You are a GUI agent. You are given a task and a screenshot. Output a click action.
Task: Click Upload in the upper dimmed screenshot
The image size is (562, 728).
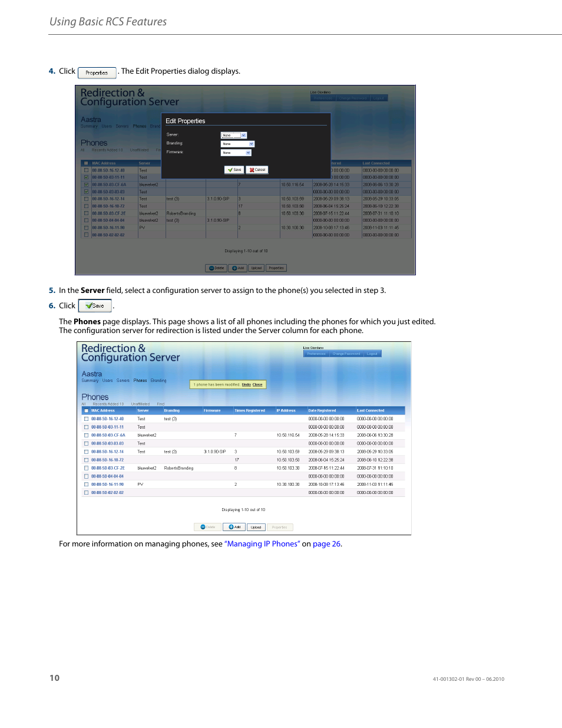[x=256, y=268]
